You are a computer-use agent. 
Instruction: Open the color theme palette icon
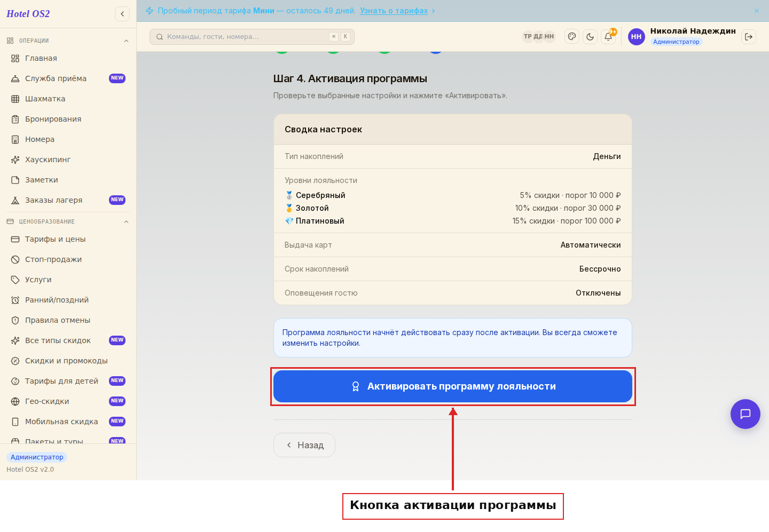[572, 37]
